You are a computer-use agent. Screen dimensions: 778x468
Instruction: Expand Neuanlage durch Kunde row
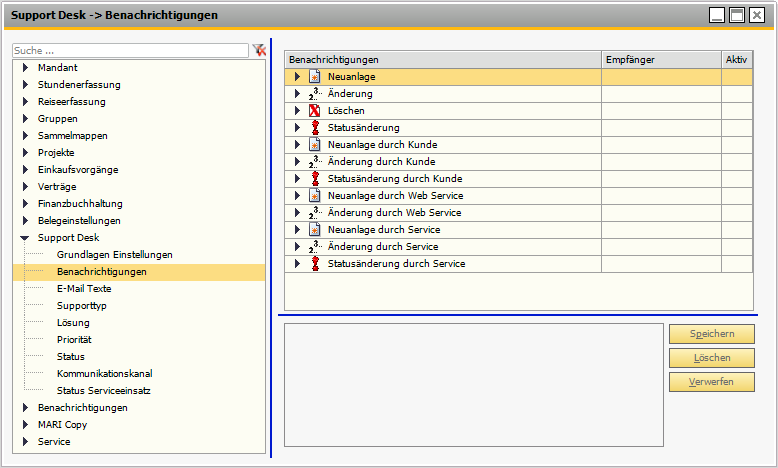coord(297,144)
